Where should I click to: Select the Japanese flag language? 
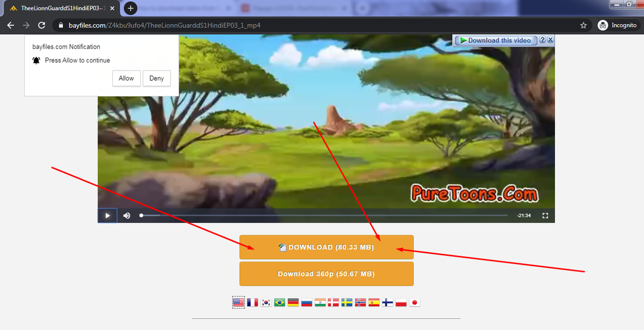pos(415,302)
